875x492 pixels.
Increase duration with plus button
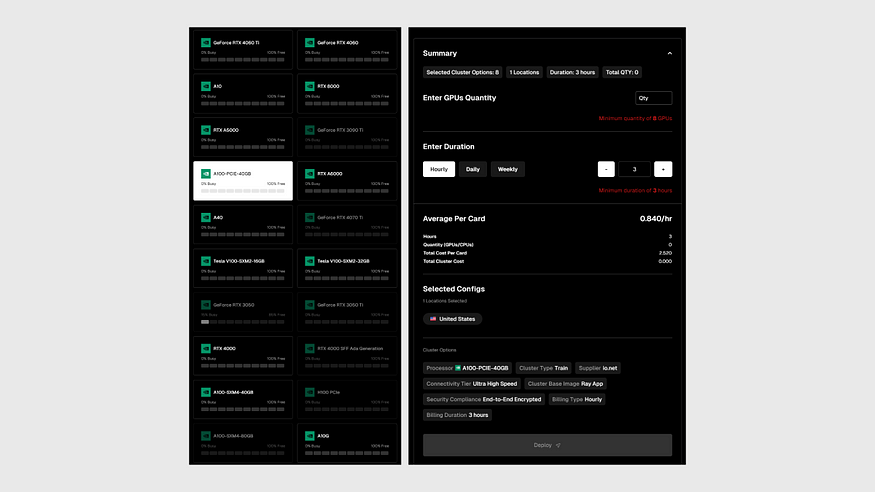663,169
